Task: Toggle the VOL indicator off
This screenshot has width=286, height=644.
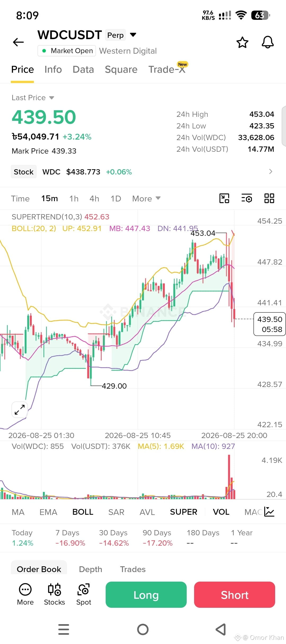Action: coord(221,512)
